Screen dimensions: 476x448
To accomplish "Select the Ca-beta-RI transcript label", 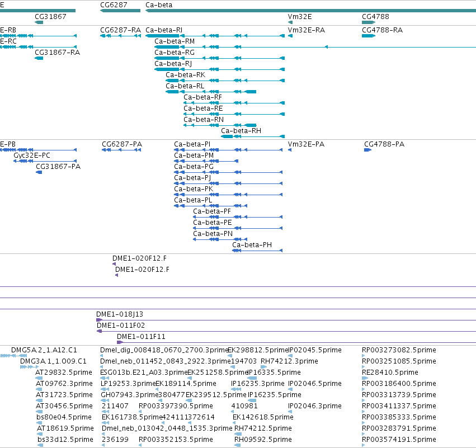I will 164,30.
